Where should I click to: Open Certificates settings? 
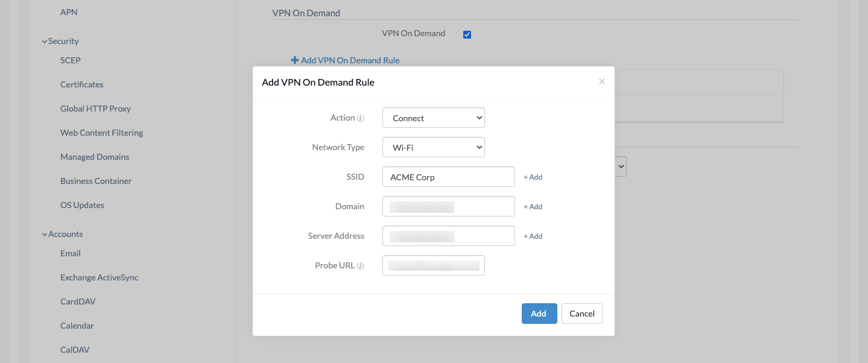[81, 84]
